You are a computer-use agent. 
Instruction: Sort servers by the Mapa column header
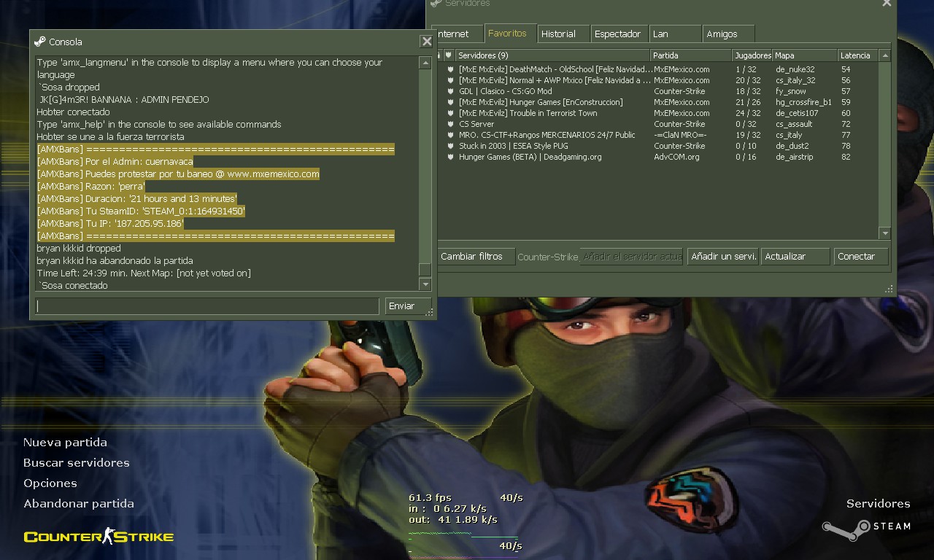click(x=805, y=55)
